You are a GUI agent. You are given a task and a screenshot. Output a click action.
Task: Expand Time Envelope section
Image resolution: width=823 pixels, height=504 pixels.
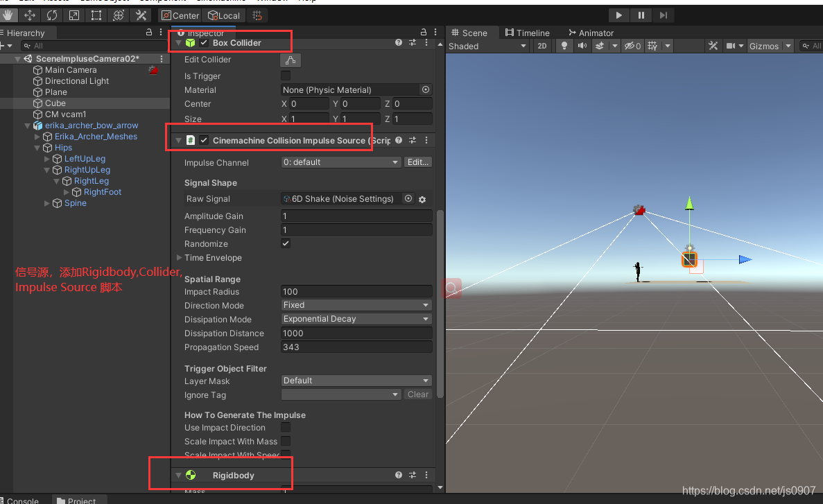point(180,258)
